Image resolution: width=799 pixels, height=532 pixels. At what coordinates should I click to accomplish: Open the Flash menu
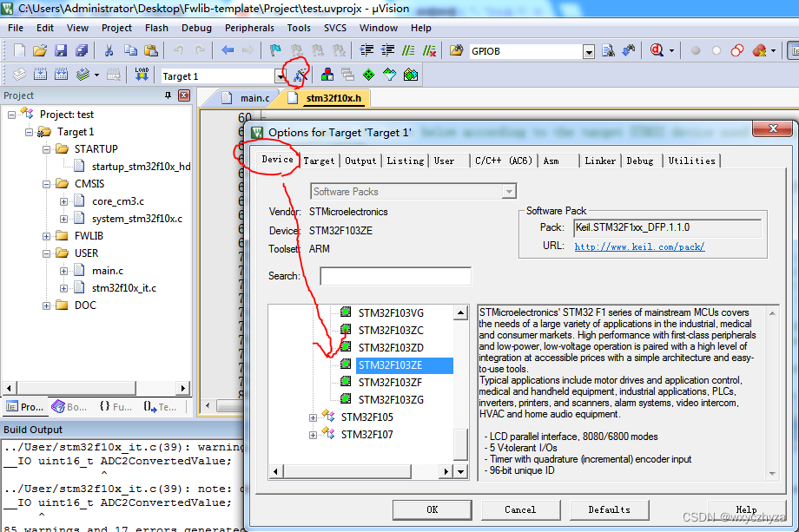pyautogui.click(x=156, y=28)
